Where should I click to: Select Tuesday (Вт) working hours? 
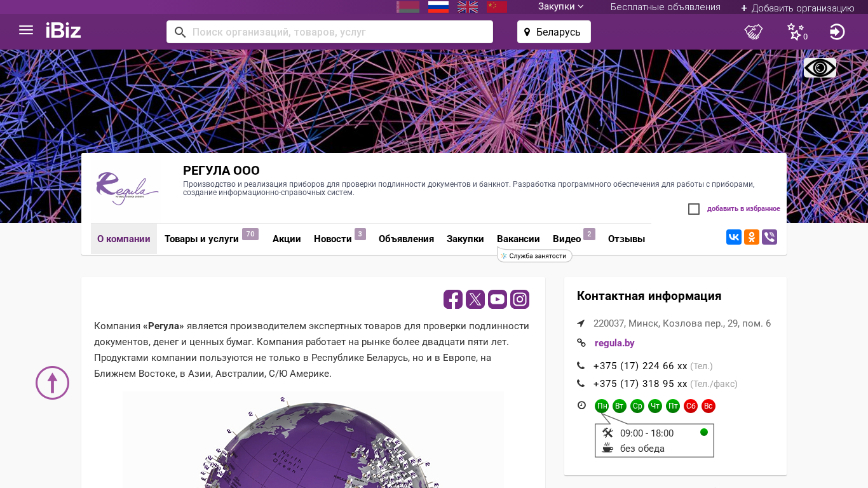tap(620, 406)
